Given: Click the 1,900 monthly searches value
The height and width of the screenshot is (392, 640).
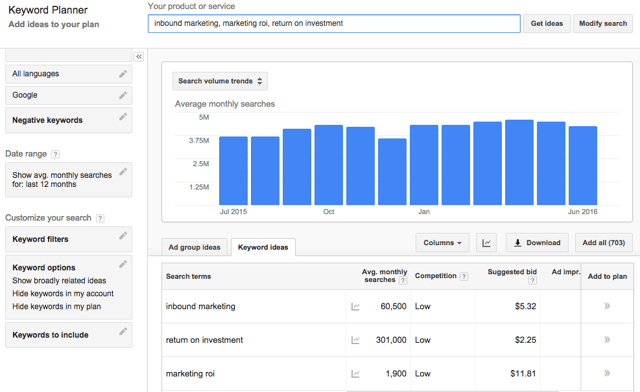Looking at the screenshot, I should (396, 374).
